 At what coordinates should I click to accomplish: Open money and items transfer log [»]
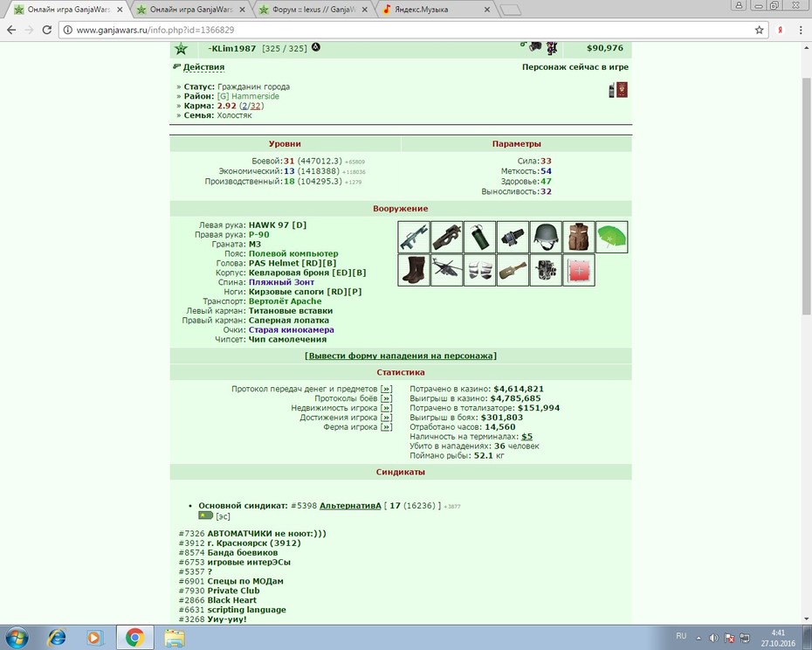386,389
